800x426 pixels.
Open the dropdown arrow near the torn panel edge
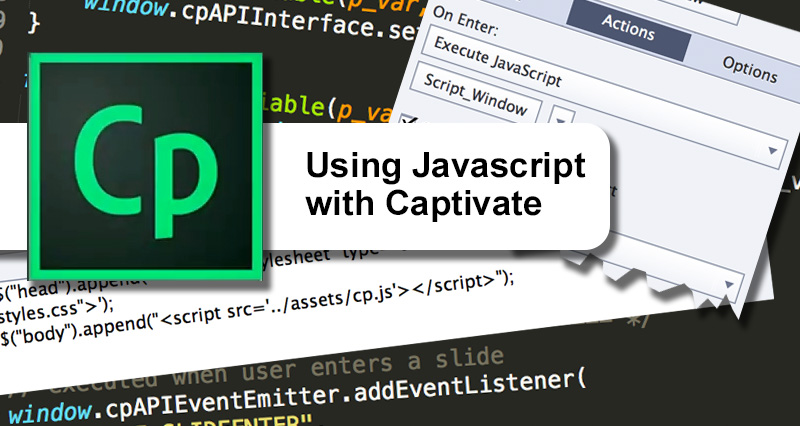pos(729,285)
